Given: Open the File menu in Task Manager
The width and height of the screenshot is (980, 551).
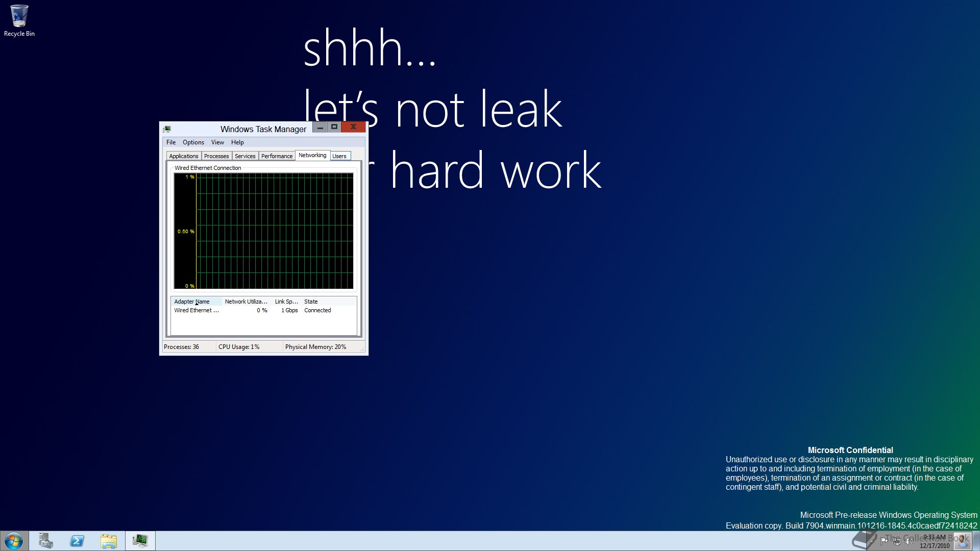Looking at the screenshot, I should [x=171, y=142].
